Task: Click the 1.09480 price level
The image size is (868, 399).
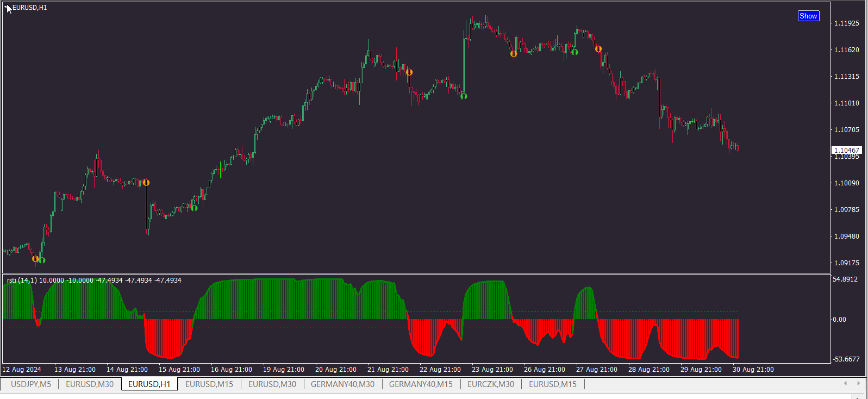Action: pos(847,236)
